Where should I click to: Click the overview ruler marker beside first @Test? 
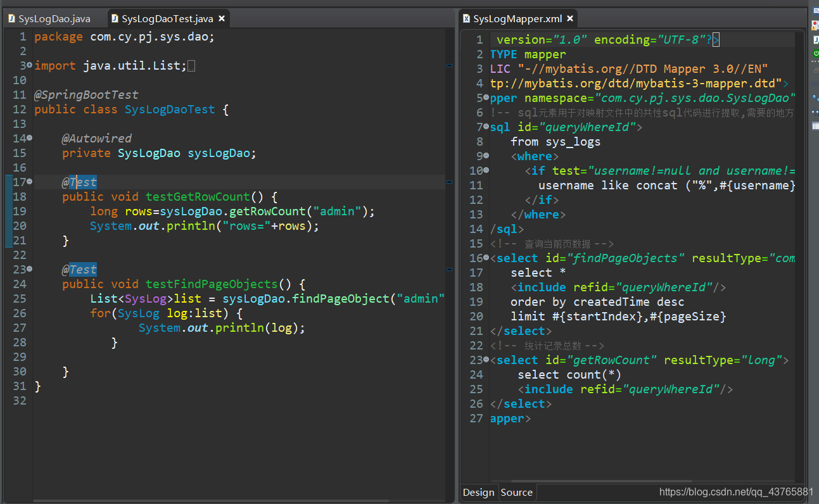[449, 182]
